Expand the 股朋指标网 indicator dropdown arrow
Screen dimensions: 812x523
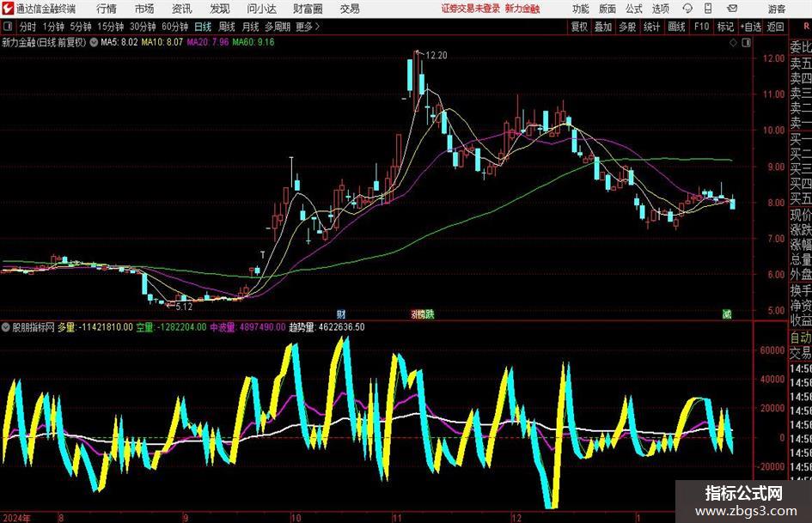pyautogui.click(x=6, y=327)
